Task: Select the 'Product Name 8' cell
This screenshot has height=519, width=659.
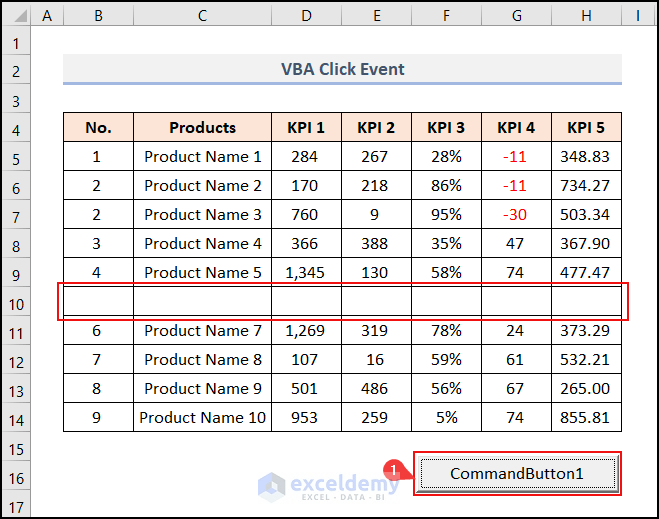Action: (x=202, y=359)
